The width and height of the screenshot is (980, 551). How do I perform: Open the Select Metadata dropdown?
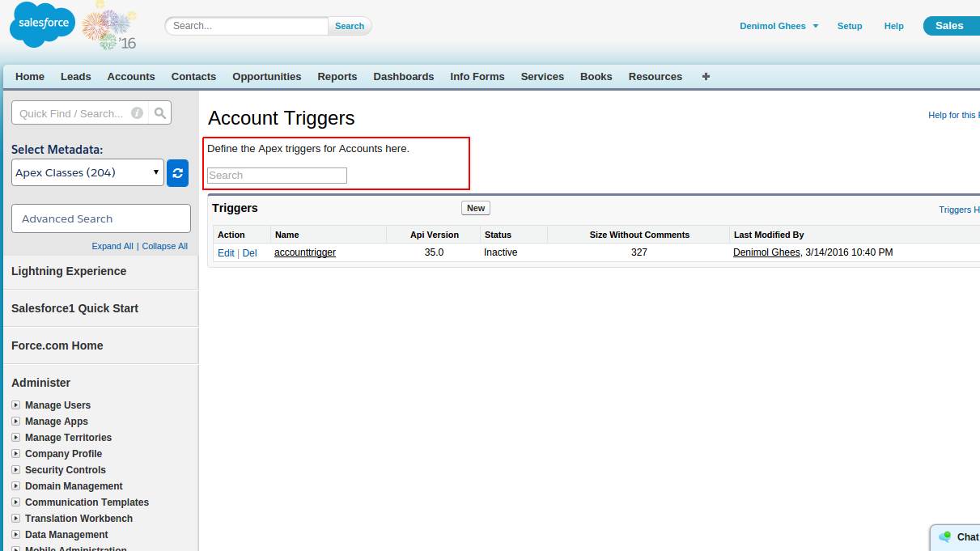(88, 172)
